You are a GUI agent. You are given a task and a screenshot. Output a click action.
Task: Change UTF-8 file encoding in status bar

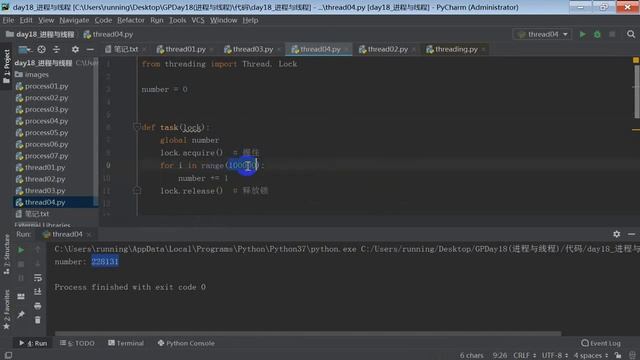pos(555,356)
